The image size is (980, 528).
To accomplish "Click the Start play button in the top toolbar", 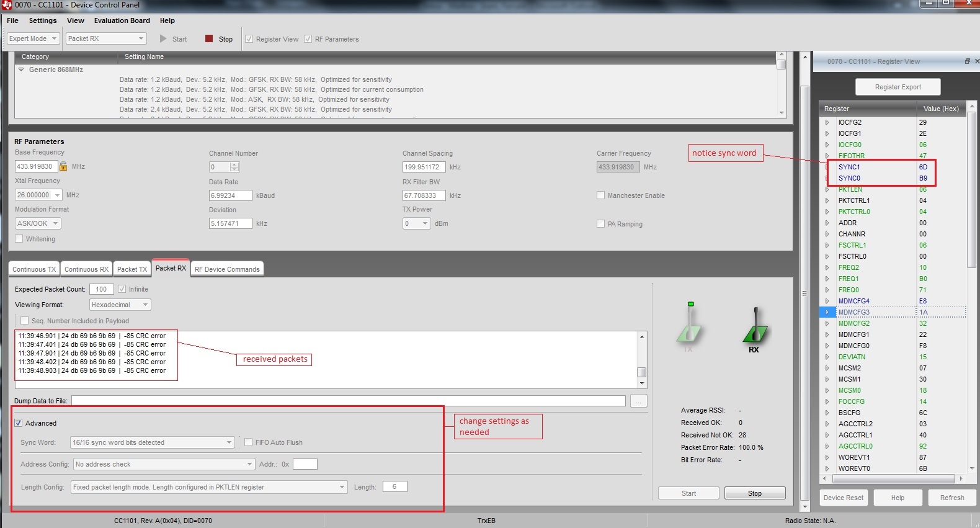I will pos(173,39).
